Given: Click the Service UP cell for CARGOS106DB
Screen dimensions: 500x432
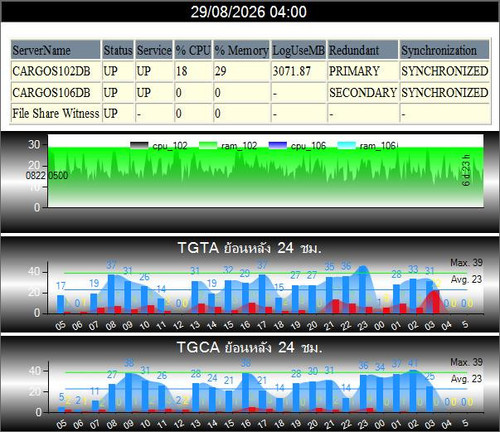Looking at the screenshot, I should click(x=154, y=92).
